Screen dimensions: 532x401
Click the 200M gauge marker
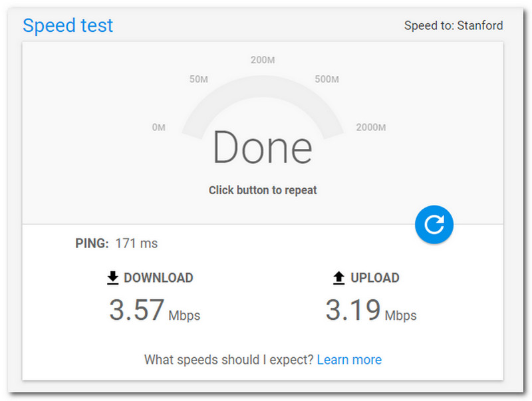pyautogui.click(x=263, y=61)
